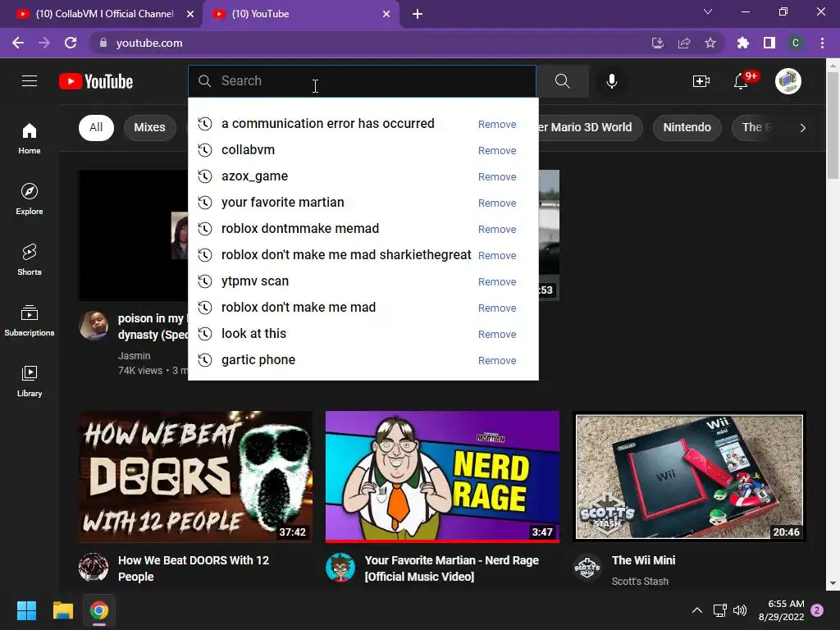Image resolution: width=840 pixels, height=630 pixels.
Task: Click Chrome icon in taskbar
Action: [99, 610]
